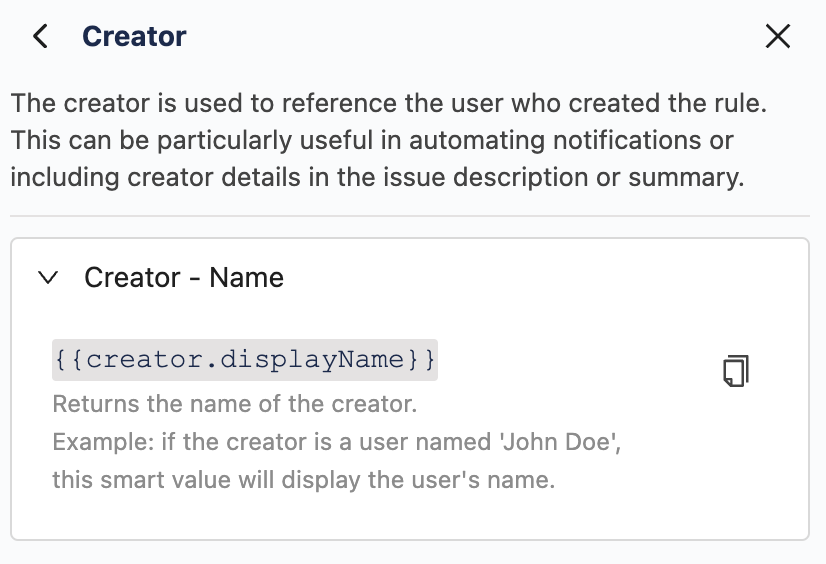The image size is (826, 564).
Task: Select the {{creator.displayName}} code snippet
Action: [x=245, y=359]
